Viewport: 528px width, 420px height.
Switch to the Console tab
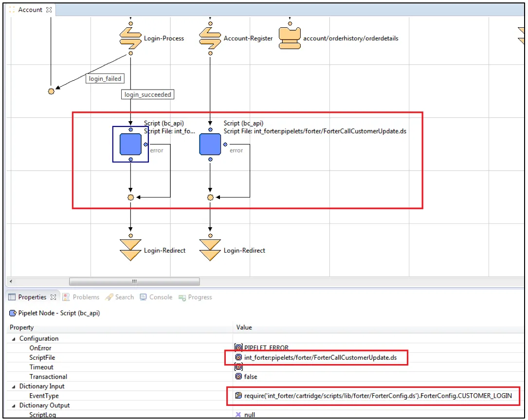(156, 297)
